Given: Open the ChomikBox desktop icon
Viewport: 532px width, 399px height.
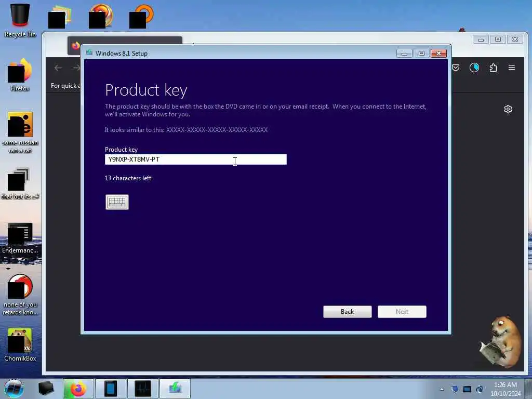Looking at the screenshot, I should point(20,345).
